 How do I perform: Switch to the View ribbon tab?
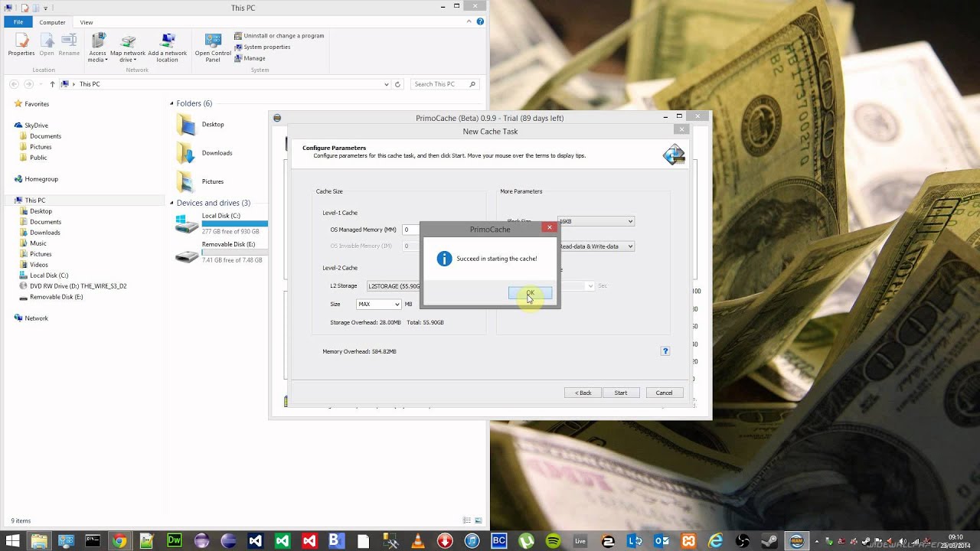point(87,22)
